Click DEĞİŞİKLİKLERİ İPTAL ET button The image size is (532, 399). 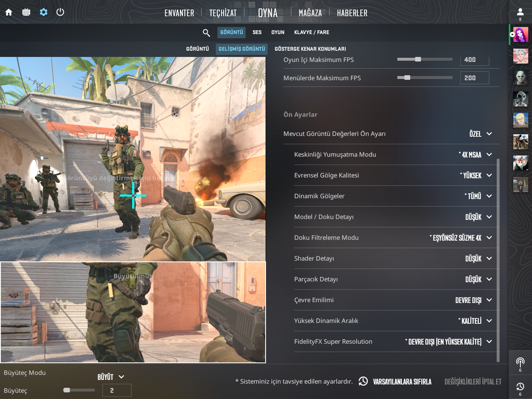coord(473,382)
